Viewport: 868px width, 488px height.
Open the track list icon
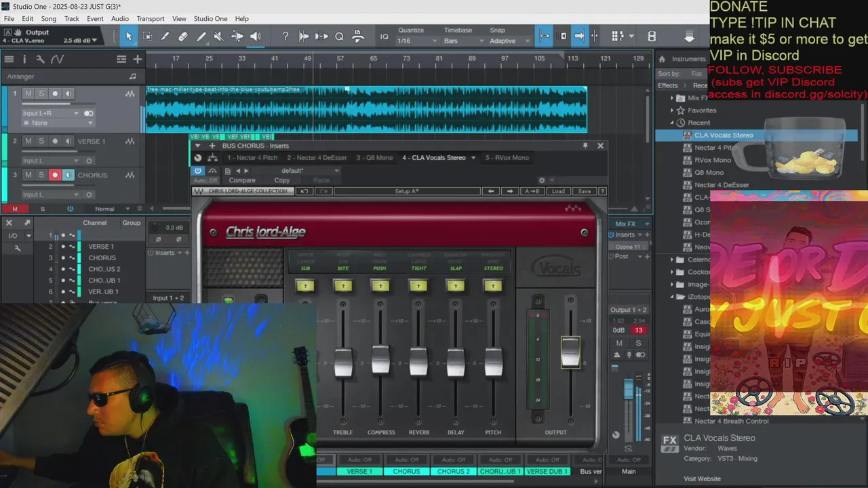click(x=8, y=60)
